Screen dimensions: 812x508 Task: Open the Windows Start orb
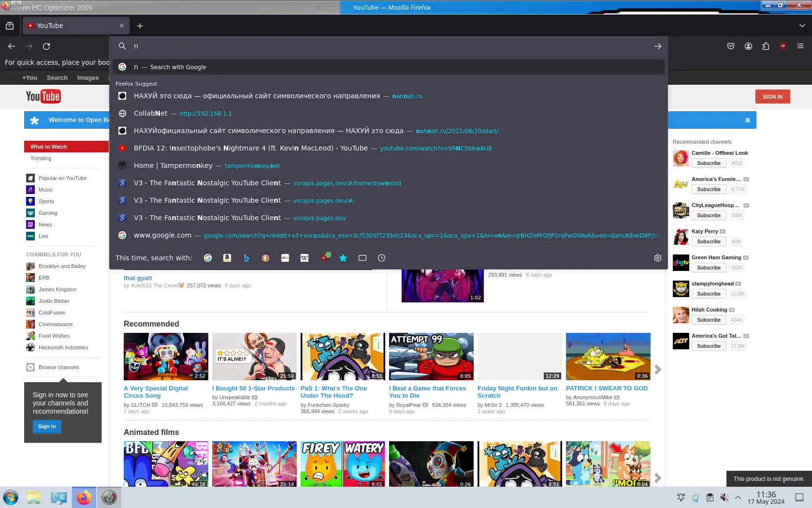[10, 497]
